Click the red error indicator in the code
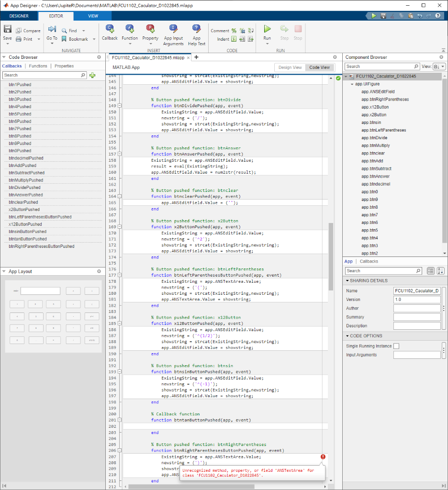448x490 pixels. click(x=323, y=457)
